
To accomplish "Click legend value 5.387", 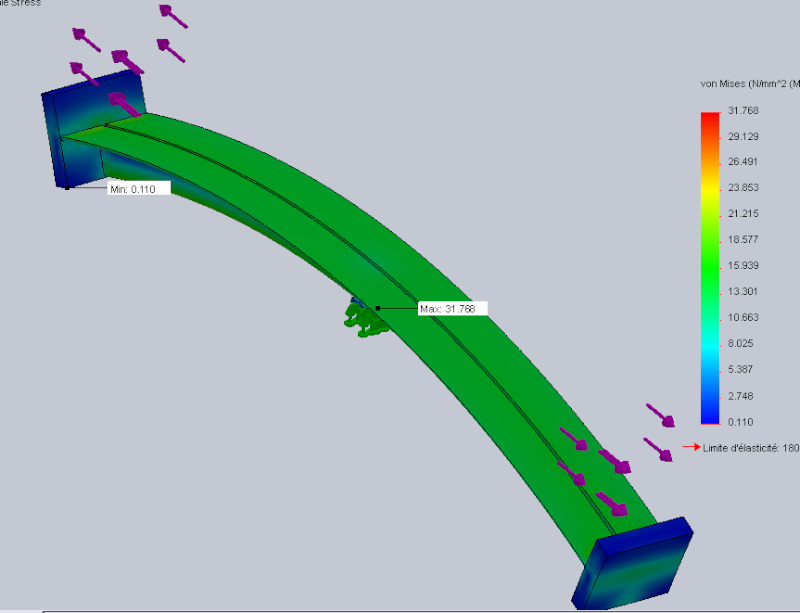I will (x=740, y=370).
